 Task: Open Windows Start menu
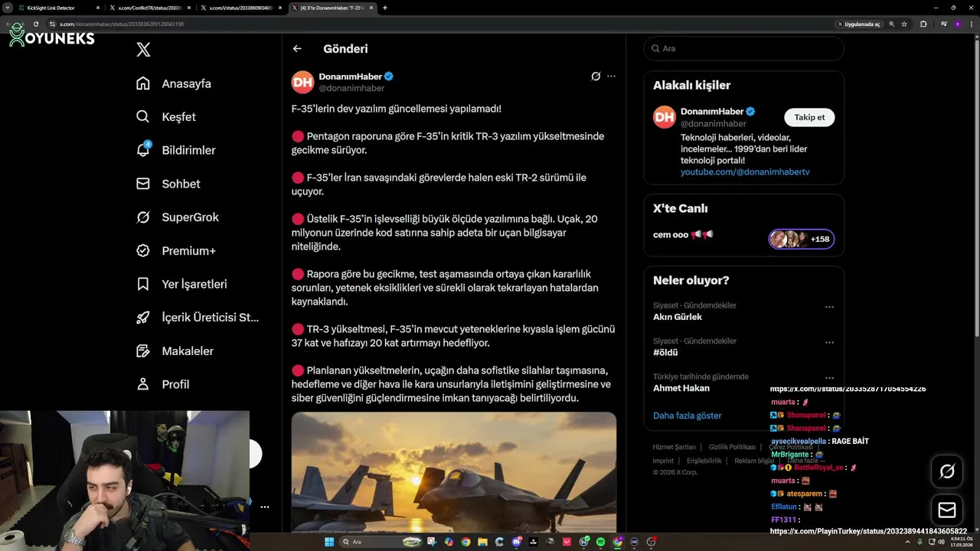329,542
